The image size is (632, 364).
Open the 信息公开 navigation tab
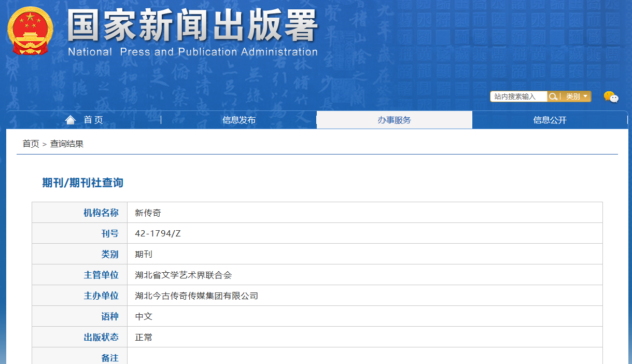[550, 120]
